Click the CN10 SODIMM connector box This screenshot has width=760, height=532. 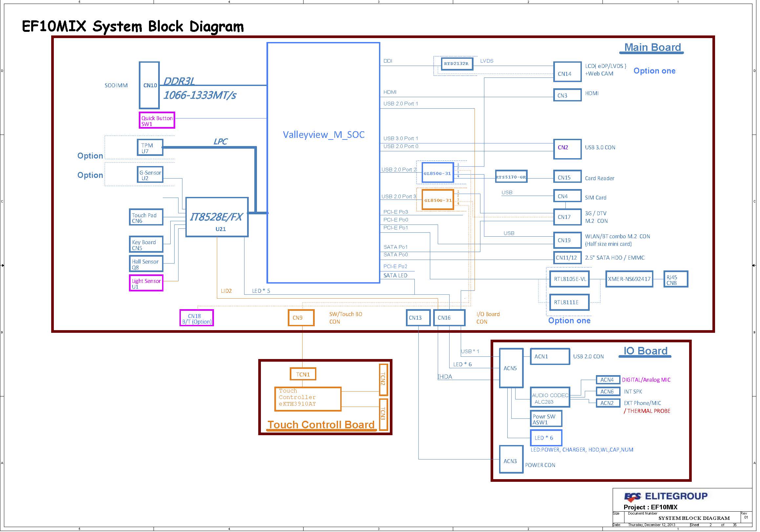(150, 85)
